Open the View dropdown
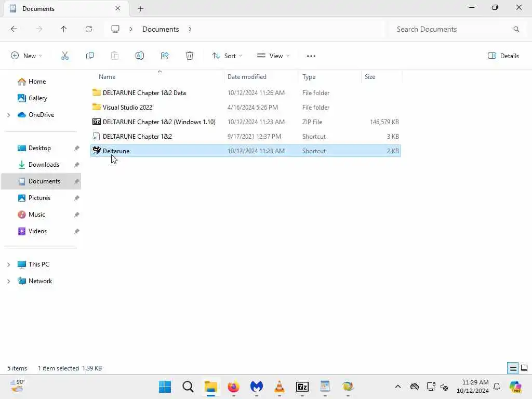The image size is (532, 399). click(x=273, y=56)
